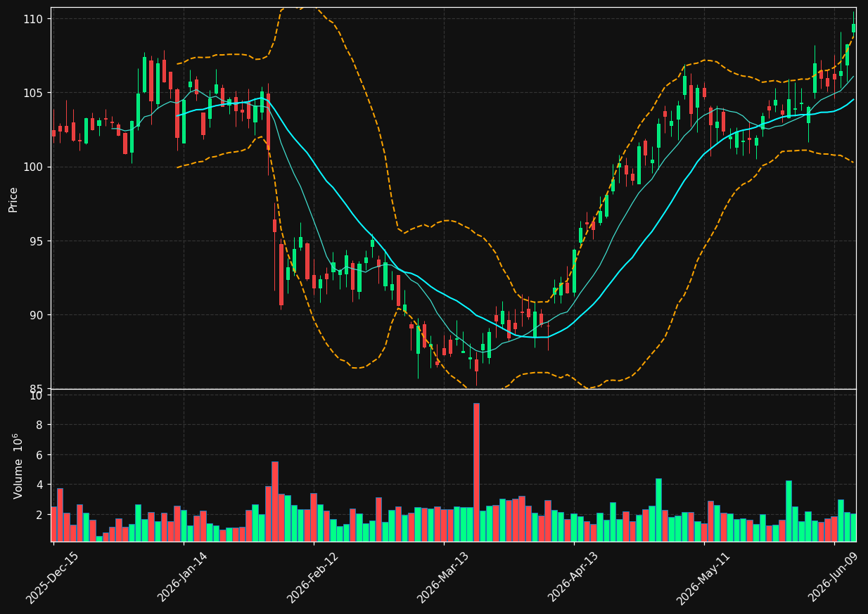Click the Price axis title
This screenshot has height=614, width=868.
[x=13, y=198]
